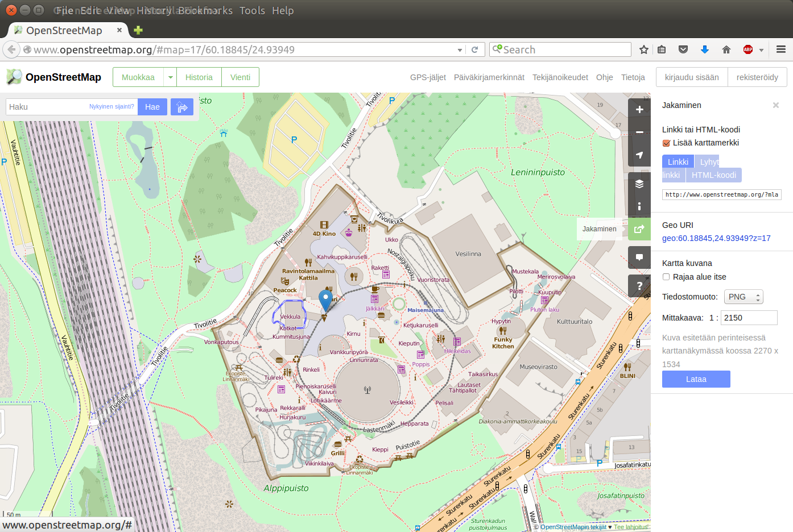Open the map key info icon
Viewport: 793px width, 532px height.
[x=639, y=206]
